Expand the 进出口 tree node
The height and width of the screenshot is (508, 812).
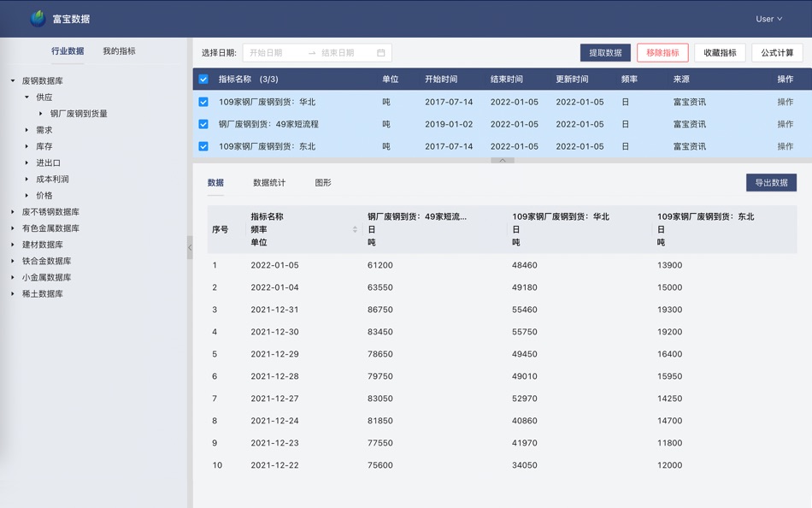click(x=27, y=162)
